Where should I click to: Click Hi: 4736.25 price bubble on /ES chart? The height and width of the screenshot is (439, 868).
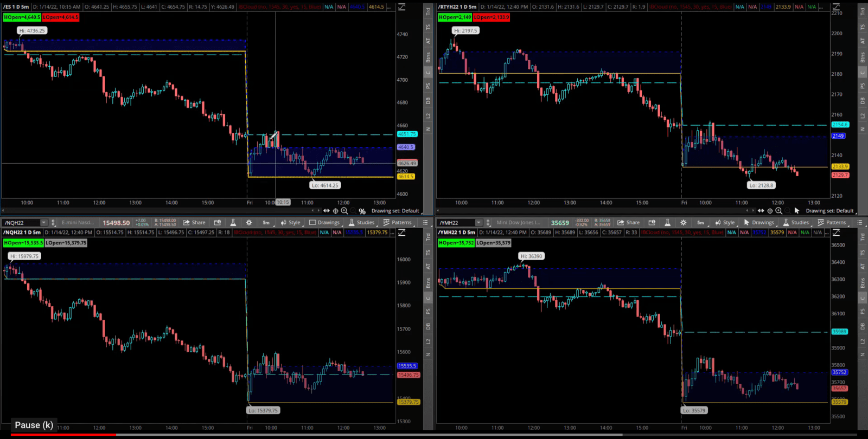[x=32, y=30]
